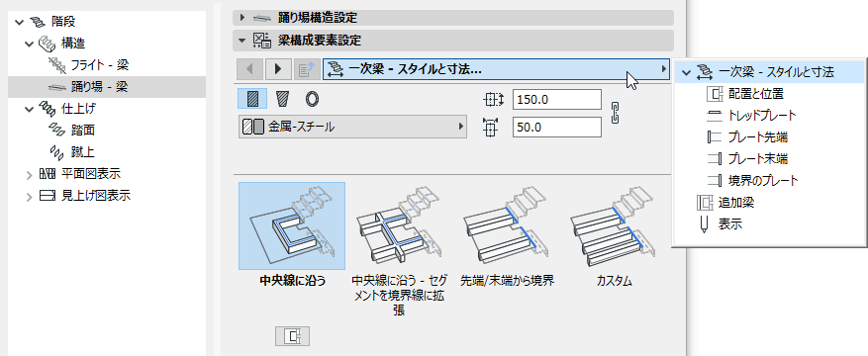This screenshot has width=868, height=356.
Task: Select 蹴上 tree item
Action: click(83, 152)
